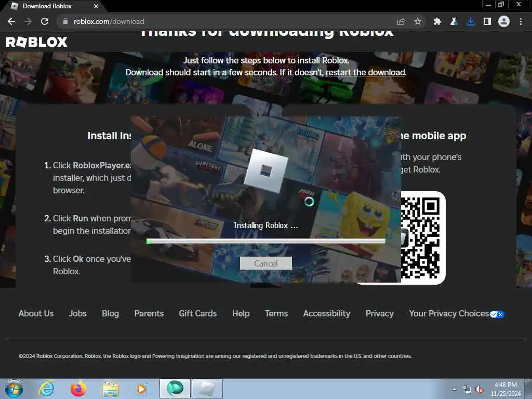The image size is (532, 399).
Task: Open Windows Media Player from taskbar
Action: pyautogui.click(x=142, y=389)
